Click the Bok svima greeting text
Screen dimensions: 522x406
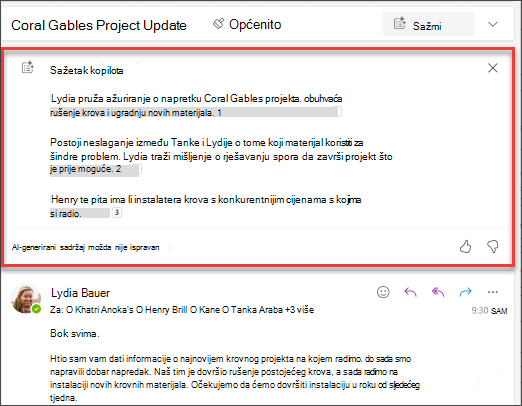pyautogui.click(x=74, y=333)
